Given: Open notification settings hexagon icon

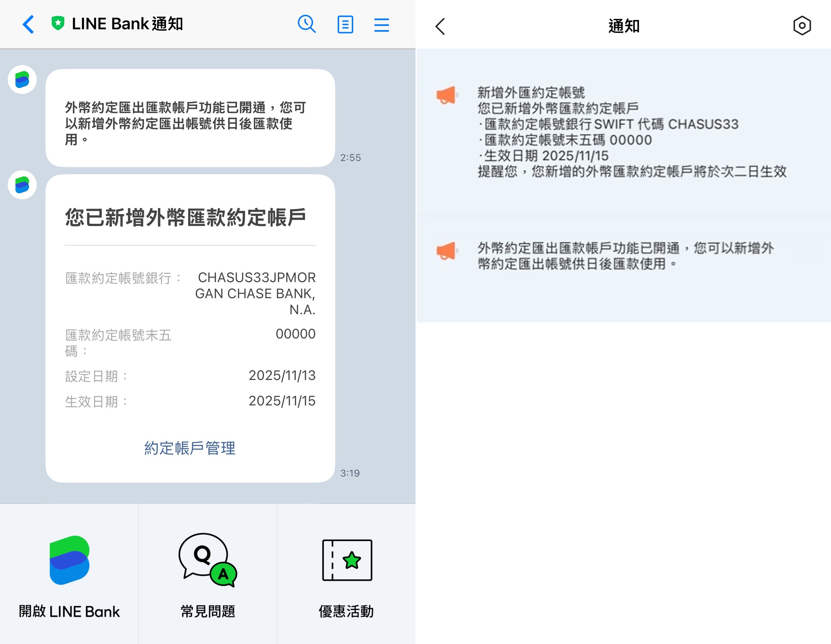Looking at the screenshot, I should tap(802, 26).
